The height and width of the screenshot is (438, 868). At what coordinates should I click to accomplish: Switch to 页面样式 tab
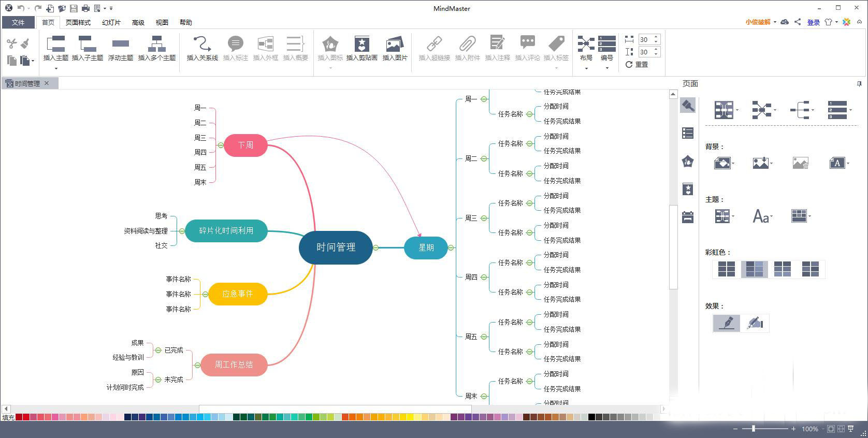click(x=78, y=22)
